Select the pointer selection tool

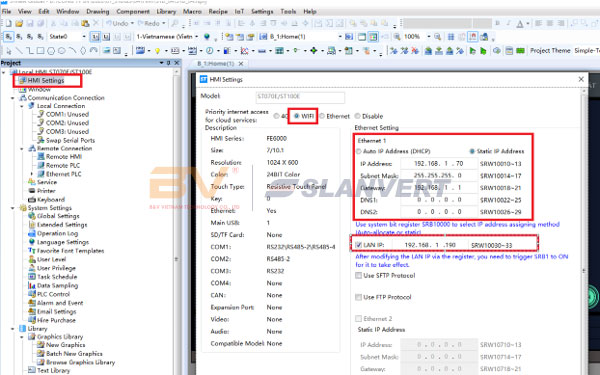pyautogui.click(x=8, y=51)
